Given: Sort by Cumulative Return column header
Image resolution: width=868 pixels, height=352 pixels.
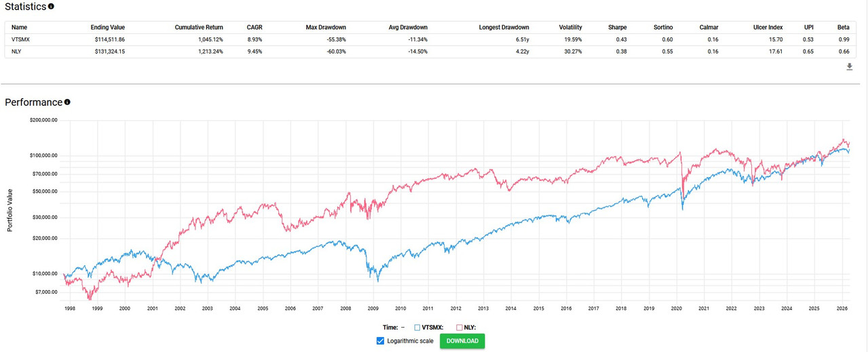Looking at the screenshot, I should tap(198, 27).
